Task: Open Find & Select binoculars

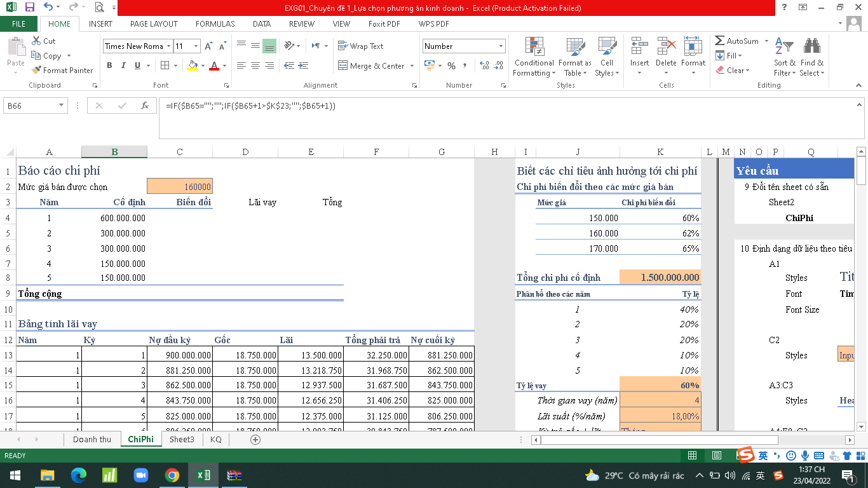Action: (811, 57)
